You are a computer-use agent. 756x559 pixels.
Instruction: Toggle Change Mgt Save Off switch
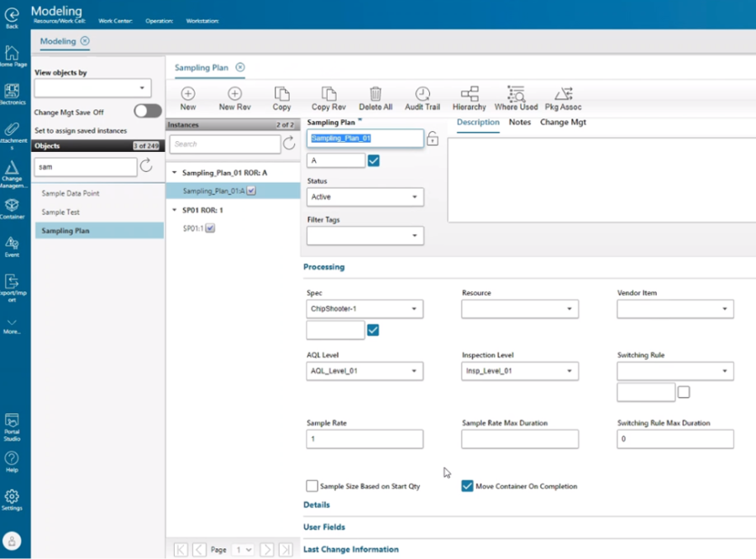[147, 111]
